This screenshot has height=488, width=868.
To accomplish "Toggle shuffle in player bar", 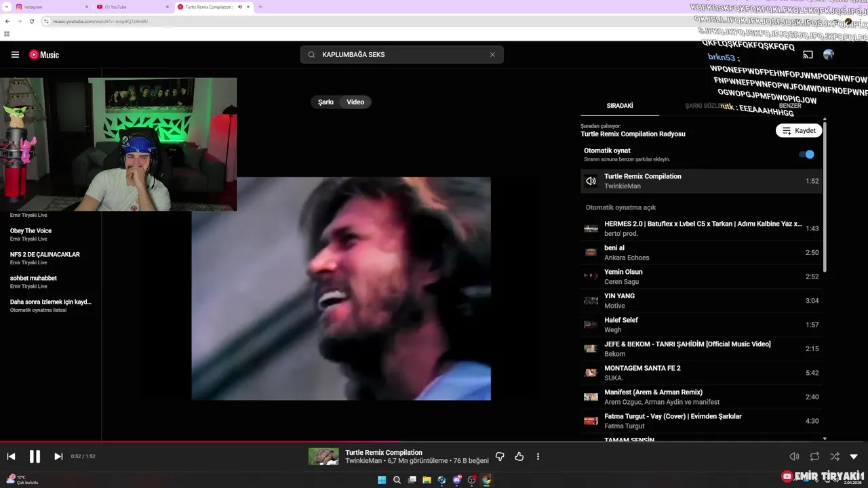I will coord(834,457).
